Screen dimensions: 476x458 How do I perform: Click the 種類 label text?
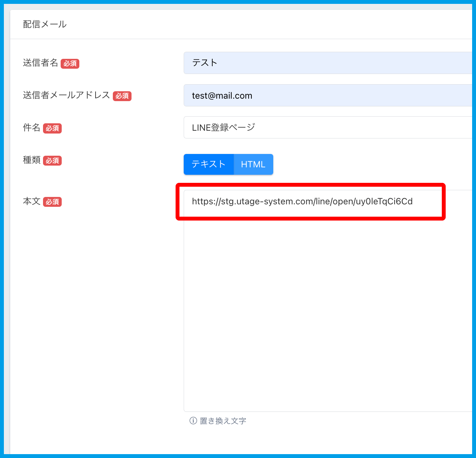coord(32,160)
